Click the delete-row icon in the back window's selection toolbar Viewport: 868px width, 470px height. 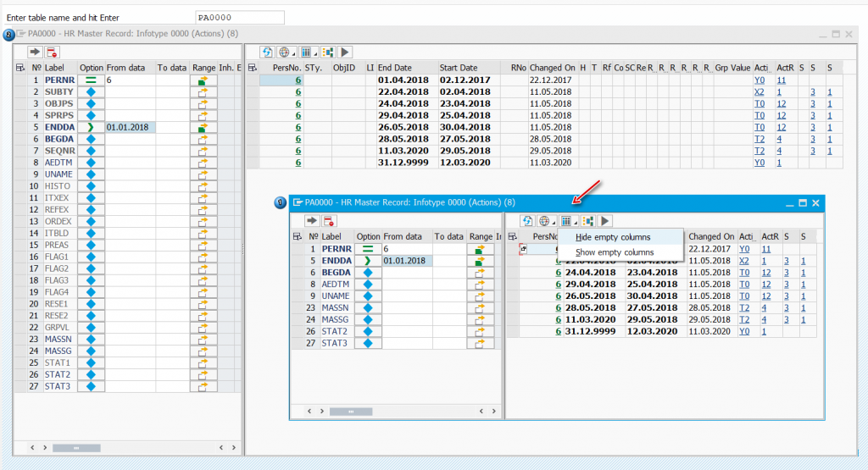click(x=52, y=52)
